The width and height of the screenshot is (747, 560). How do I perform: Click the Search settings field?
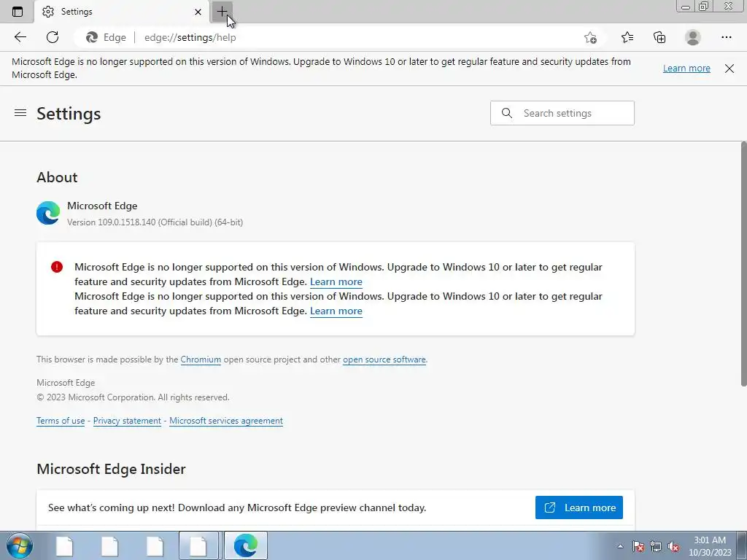pos(562,113)
